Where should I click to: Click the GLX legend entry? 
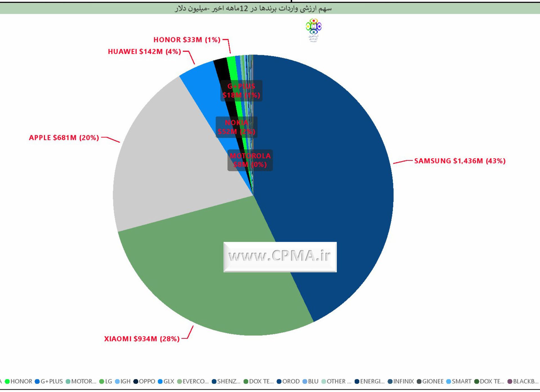pyautogui.click(x=168, y=381)
